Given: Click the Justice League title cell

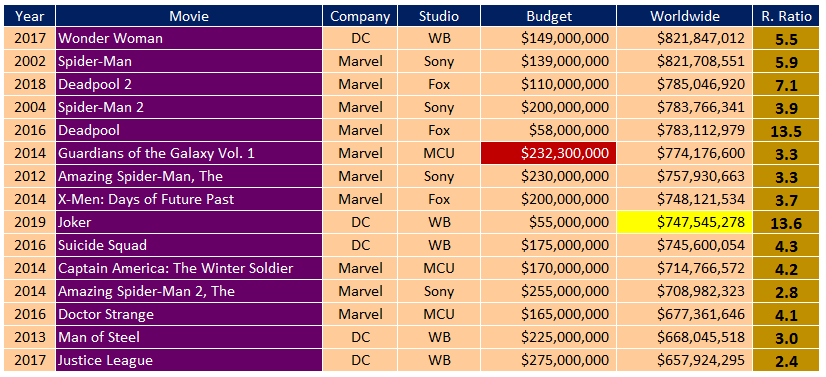Looking at the screenshot, I should 189,360.
